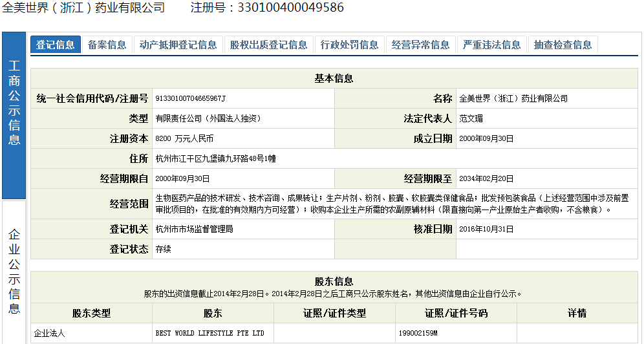Image resolution: width=644 pixels, height=344 pixels.
Task: Click the 住所 label
Action: [x=138, y=159]
